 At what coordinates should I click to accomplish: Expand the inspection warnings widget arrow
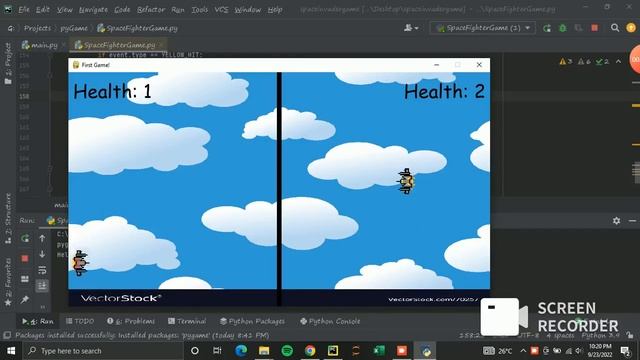(x=618, y=61)
